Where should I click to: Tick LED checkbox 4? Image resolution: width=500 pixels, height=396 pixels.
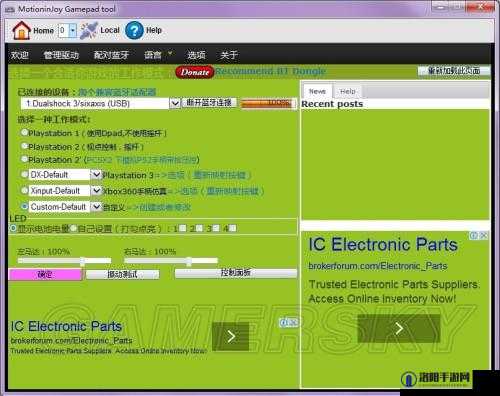coord(233,228)
